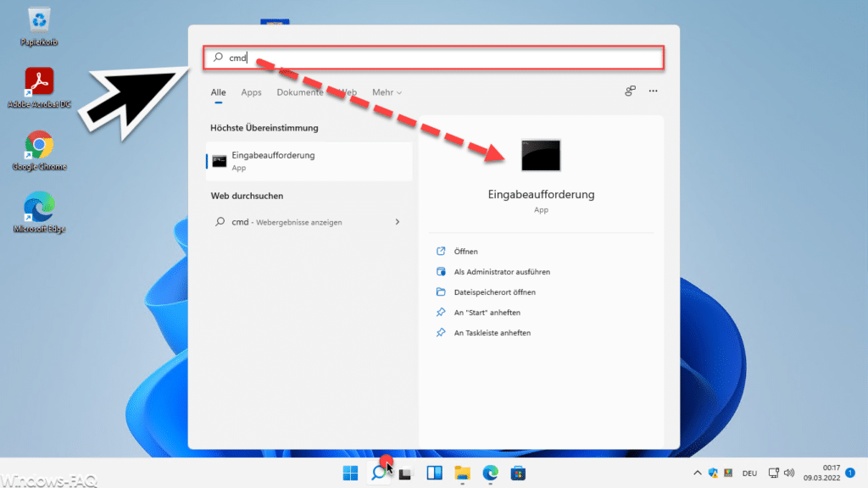Click the Öffnen open-arrow icon
Screen dimensions: 868x488
(x=441, y=251)
